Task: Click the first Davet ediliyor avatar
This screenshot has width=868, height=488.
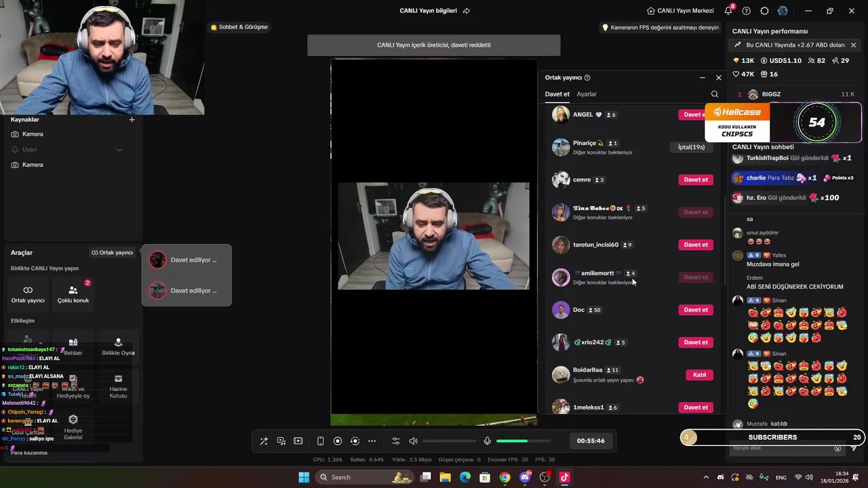Action: click(157, 260)
